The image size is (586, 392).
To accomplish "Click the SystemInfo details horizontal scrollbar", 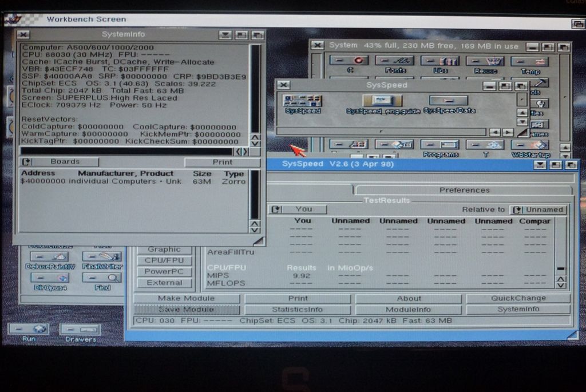I will [127, 151].
